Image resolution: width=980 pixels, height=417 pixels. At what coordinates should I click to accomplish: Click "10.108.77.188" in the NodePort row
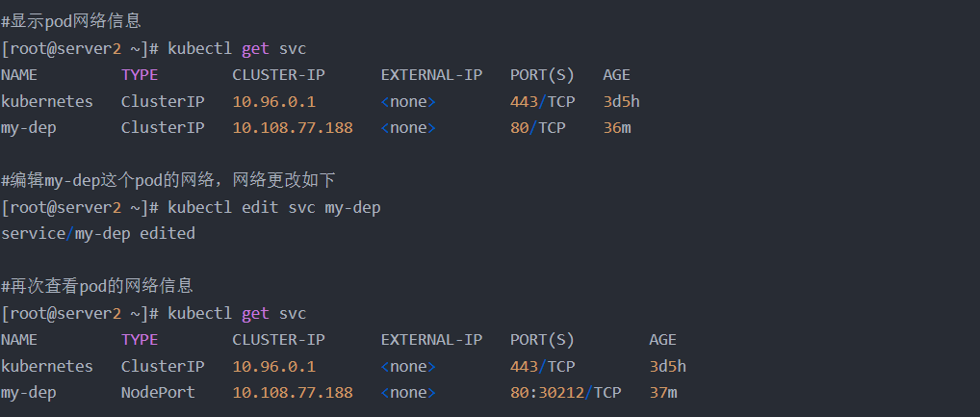coord(293,393)
